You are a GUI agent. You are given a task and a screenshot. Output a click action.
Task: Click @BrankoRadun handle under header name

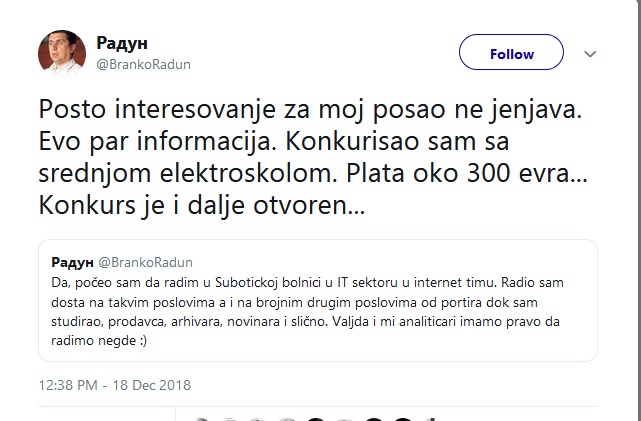pos(143,64)
